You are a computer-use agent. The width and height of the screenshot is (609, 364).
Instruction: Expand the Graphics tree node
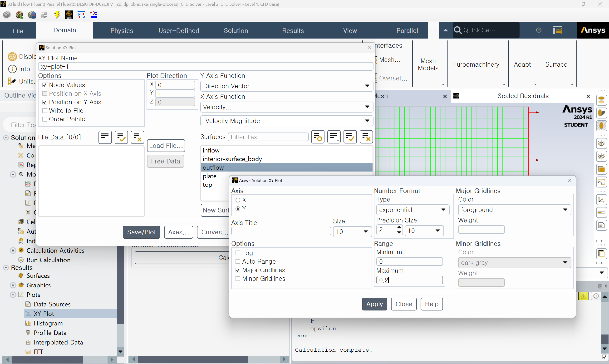pyautogui.click(x=13, y=285)
